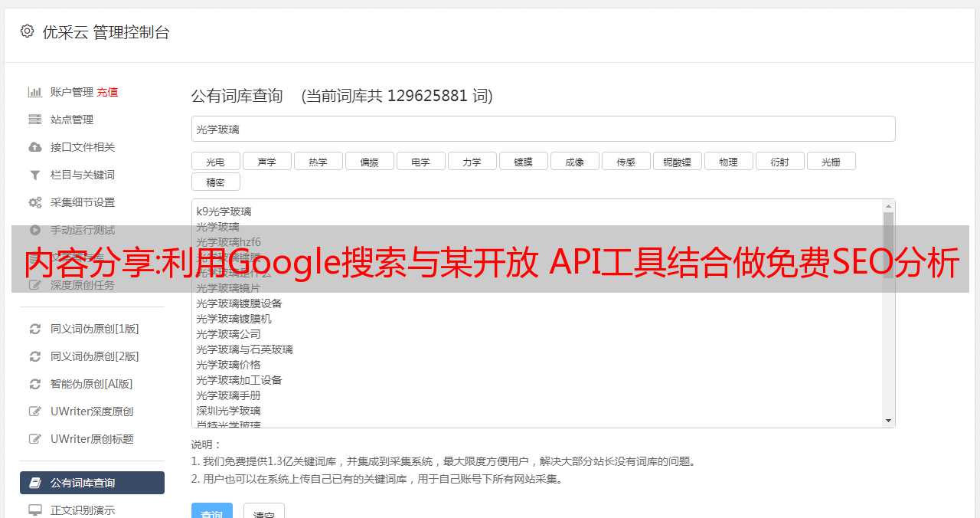This screenshot has height=518, width=980.
Task: Pick the 衍射 tag button
Action: pyautogui.click(x=779, y=161)
